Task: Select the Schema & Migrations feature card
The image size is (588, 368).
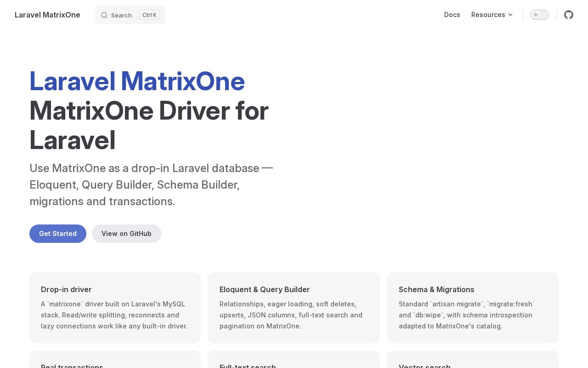Action: pos(473,308)
